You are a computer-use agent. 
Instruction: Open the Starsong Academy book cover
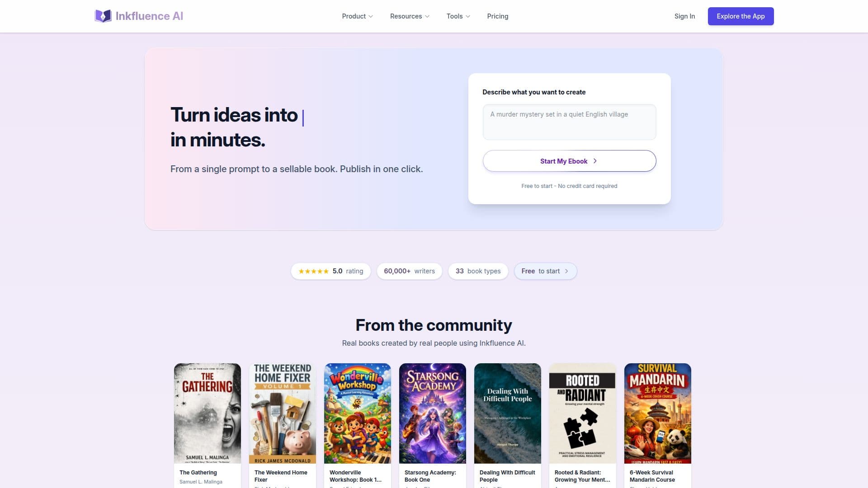tap(433, 413)
